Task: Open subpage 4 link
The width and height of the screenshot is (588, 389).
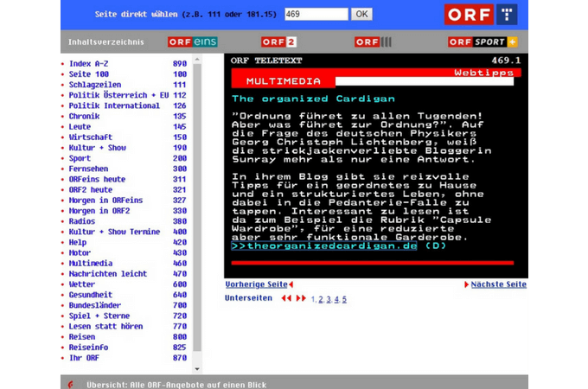Action: [x=336, y=299]
